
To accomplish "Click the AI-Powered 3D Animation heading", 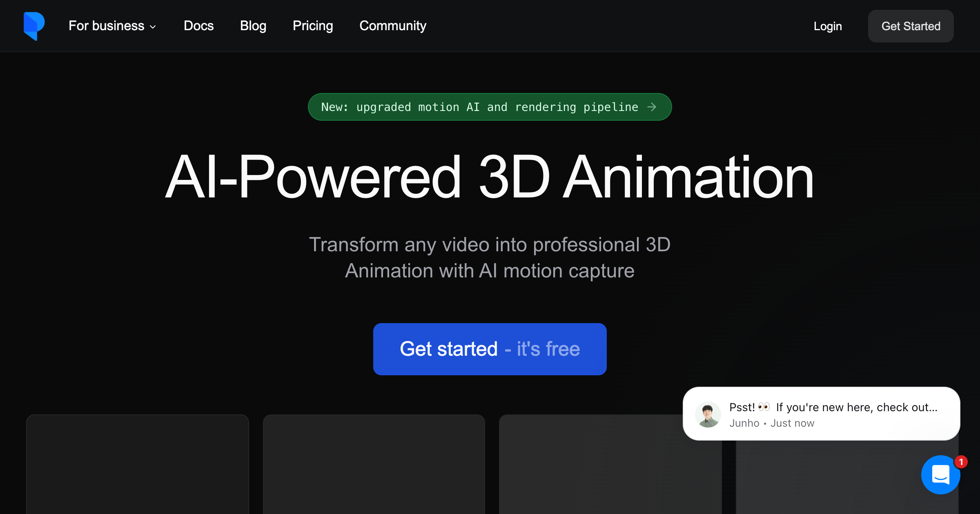I will coord(490,177).
